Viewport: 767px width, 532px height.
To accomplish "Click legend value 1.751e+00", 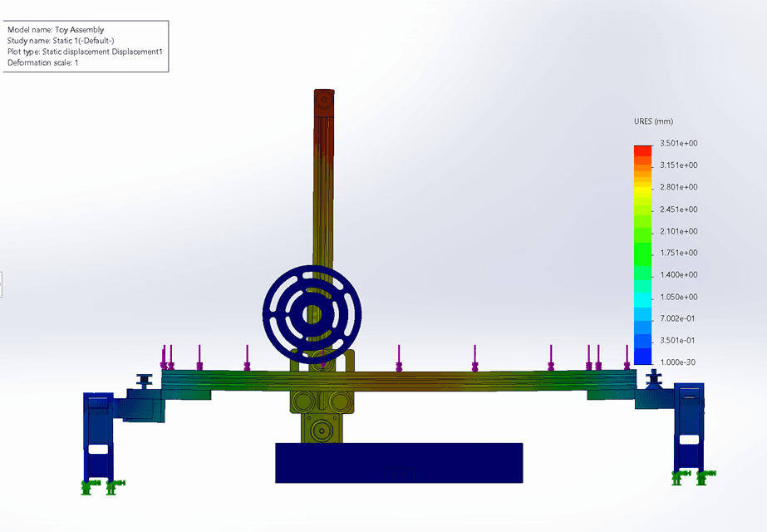I will (678, 253).
